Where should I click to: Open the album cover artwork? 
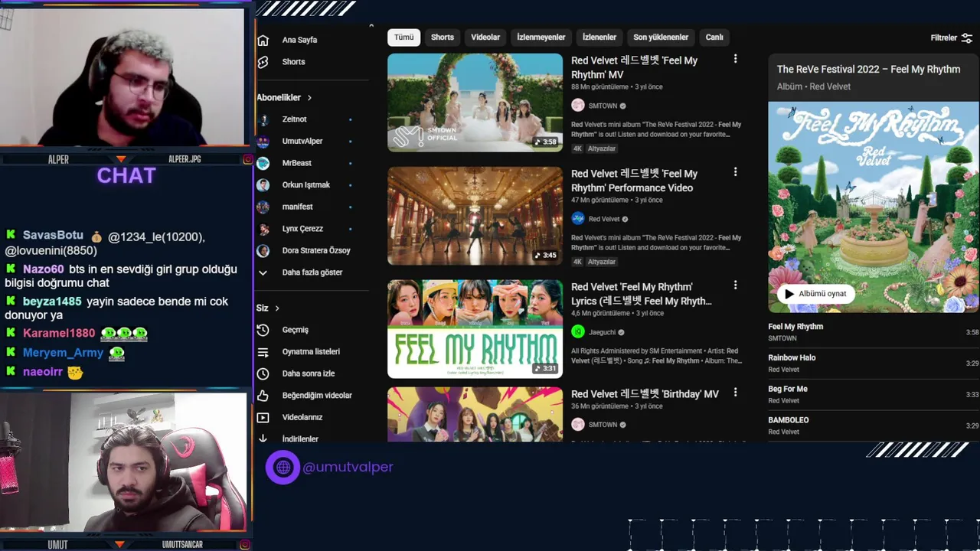point(874,207)
